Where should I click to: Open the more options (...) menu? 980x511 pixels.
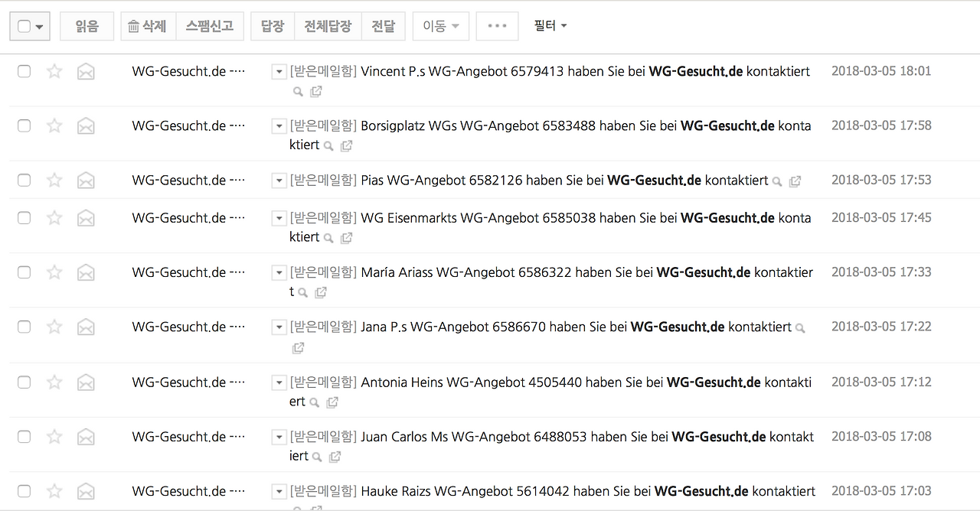pos(497,25)
